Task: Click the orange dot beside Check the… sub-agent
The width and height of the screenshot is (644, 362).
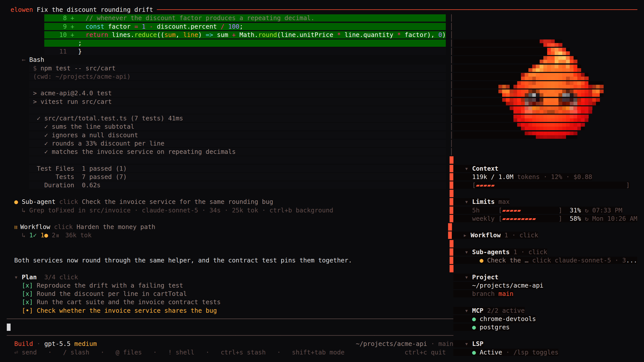Action: click(x=481, y=261)
